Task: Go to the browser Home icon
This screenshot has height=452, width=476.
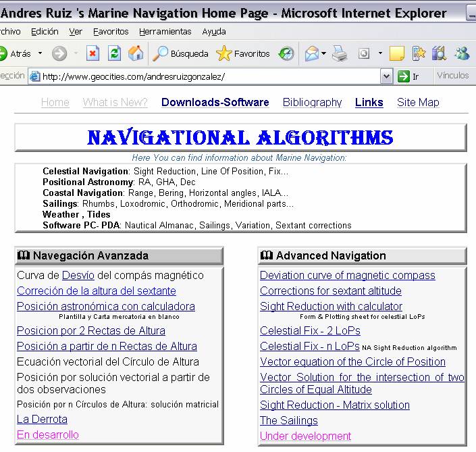Action: [136, 53]
